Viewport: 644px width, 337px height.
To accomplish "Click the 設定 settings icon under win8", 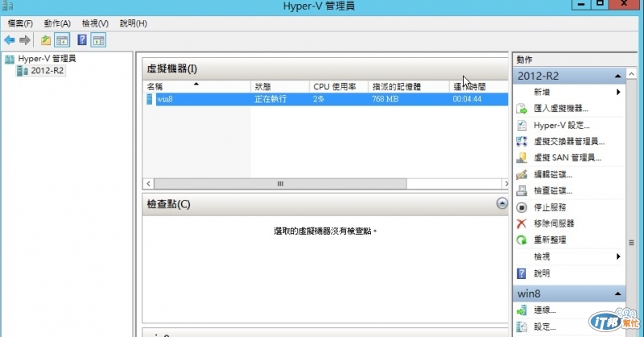I will [x=522, y=327].
